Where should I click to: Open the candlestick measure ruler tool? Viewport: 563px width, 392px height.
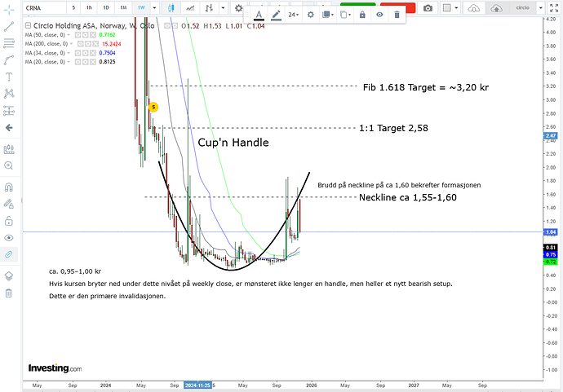coord(9,149)
